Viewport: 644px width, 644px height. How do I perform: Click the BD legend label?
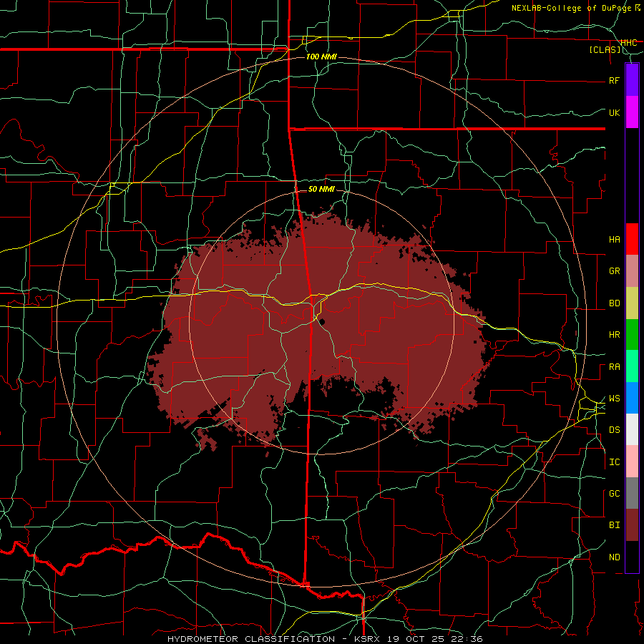click(x=614, y=303)
